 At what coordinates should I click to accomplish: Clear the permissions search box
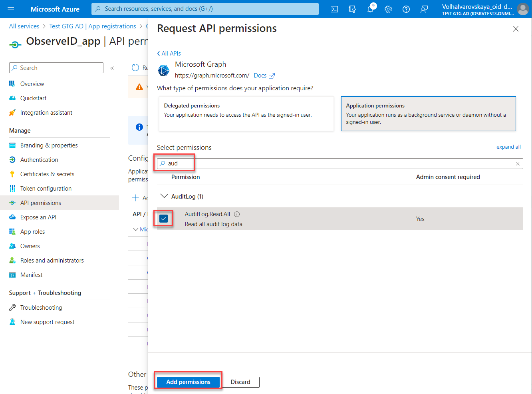click(518, 164)
